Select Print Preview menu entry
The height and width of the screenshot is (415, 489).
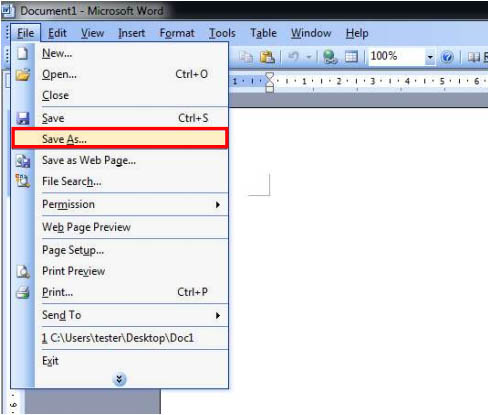tap(120, 271)
